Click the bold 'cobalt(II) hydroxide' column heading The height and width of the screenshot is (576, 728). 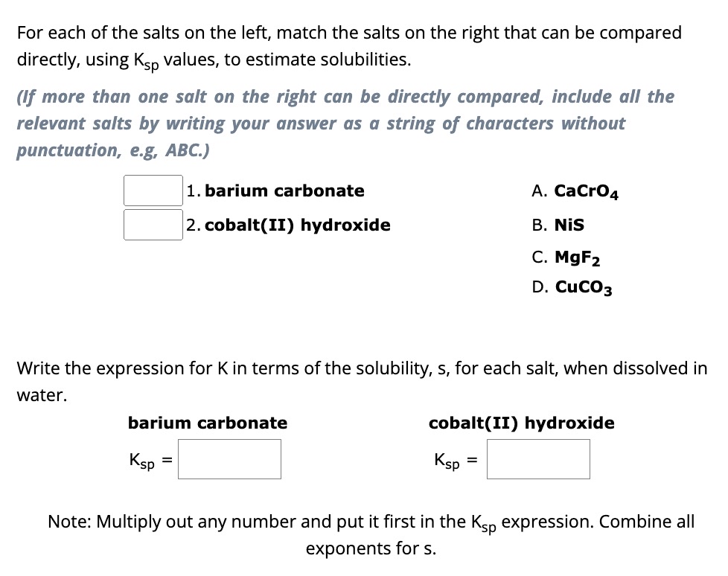click(521, 423)
